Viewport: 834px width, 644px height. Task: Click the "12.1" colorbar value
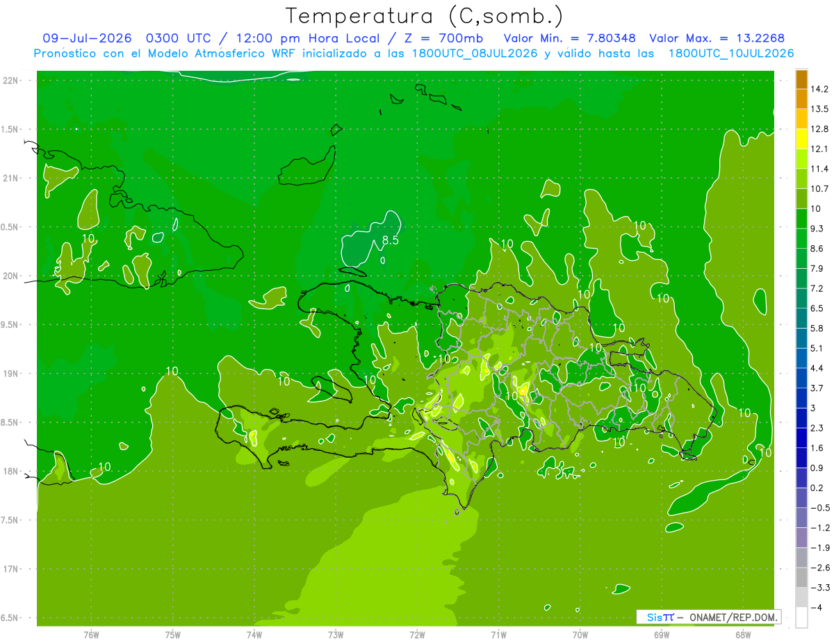coord(819,149)
